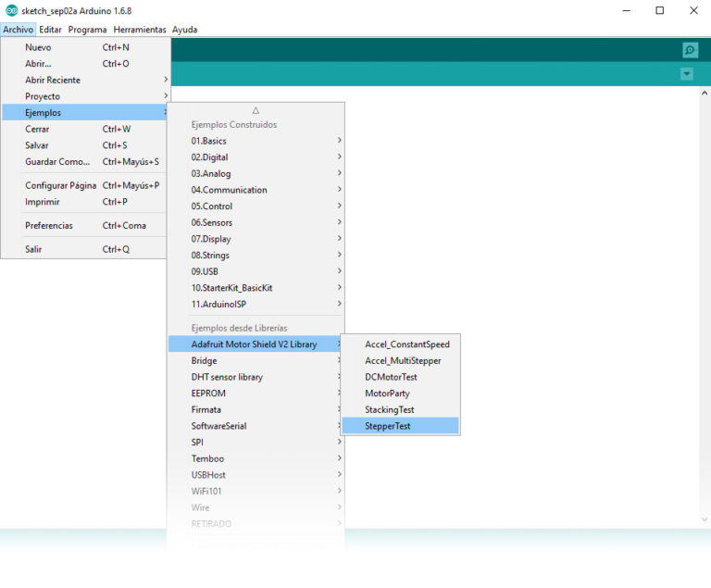Screen dimensions: 711x588
Task: Click the tab dropdown arrow icon
Action: tap(686, 74)
